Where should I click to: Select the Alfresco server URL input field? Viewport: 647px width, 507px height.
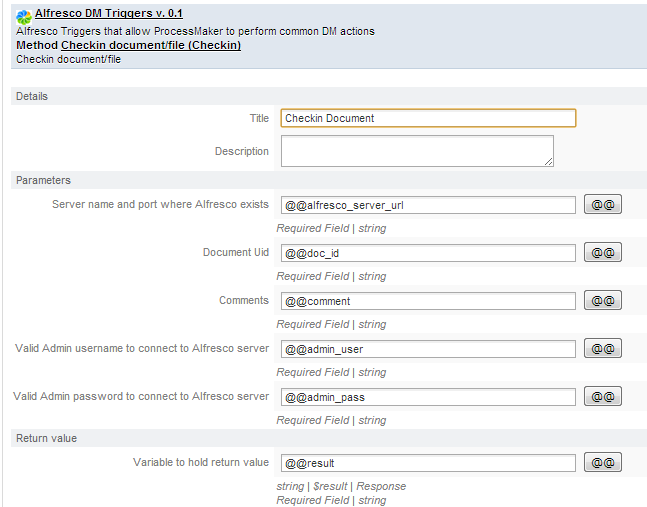tap(428, 205)
